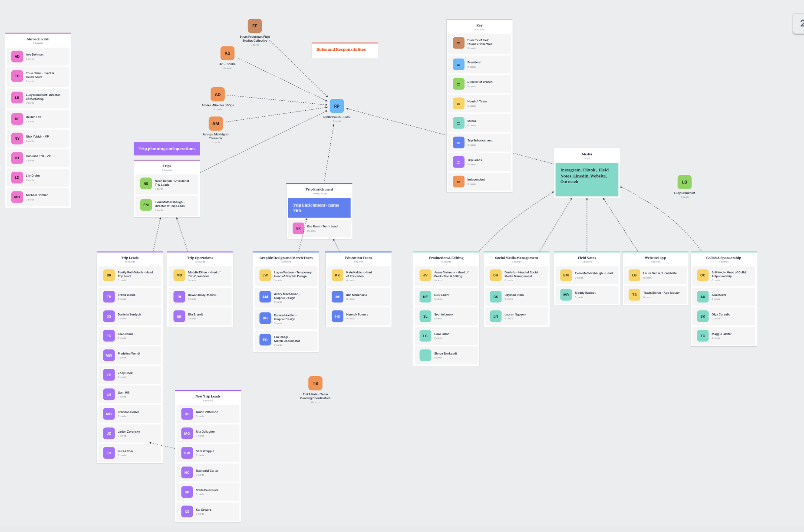Screen dimensions: 804x532
Task: Open the EF Ethan Federman board icon
Action: click(x=254, y=26)
